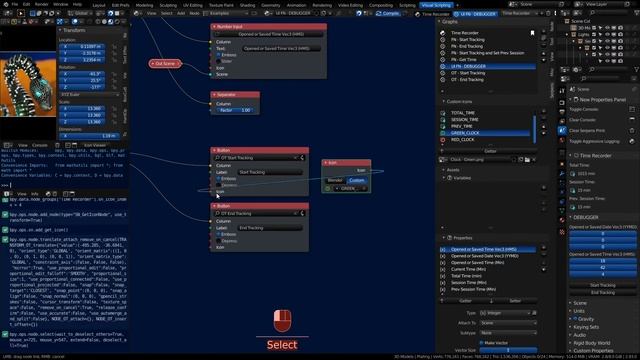Toggle Emboss checkbox on Number Input node

219,55
